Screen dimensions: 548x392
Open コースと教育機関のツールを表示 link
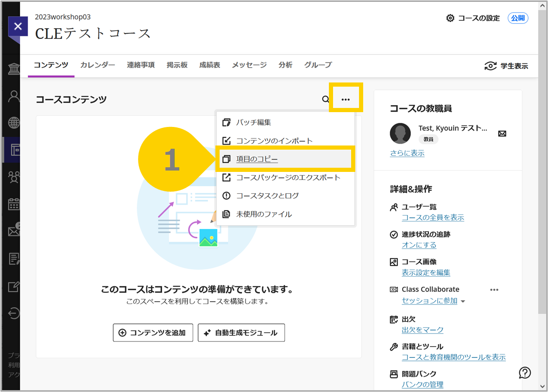click(454, 357)
